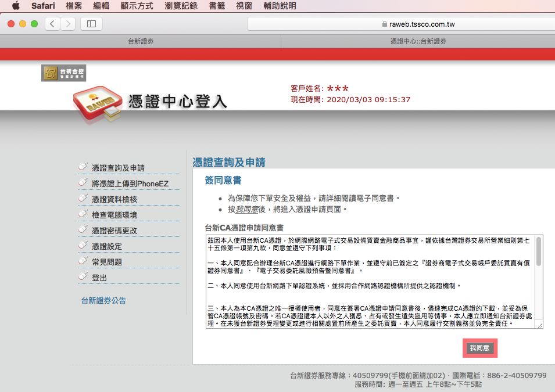Click the service hotline text 40509799
The height and width of the screenshot is (392, 555).
[x=370, y=375]
